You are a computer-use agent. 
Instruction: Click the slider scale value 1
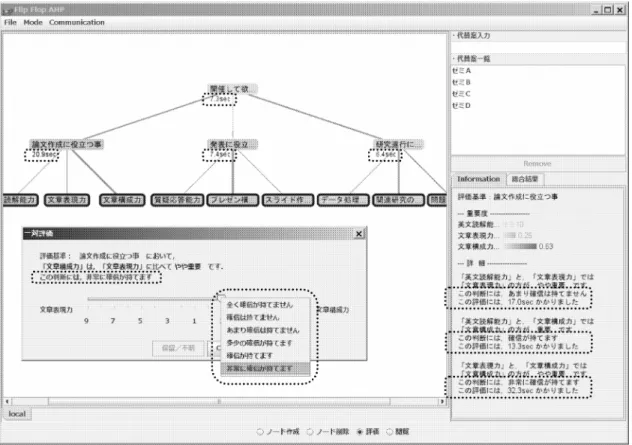[194, 321]
